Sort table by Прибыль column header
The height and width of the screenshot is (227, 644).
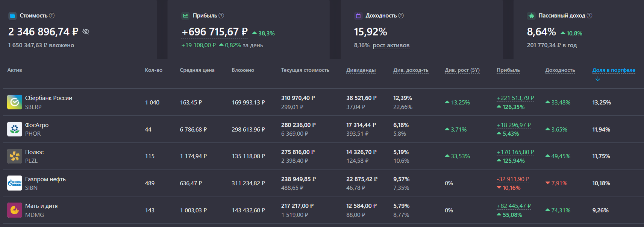click(x=508, y=70)
